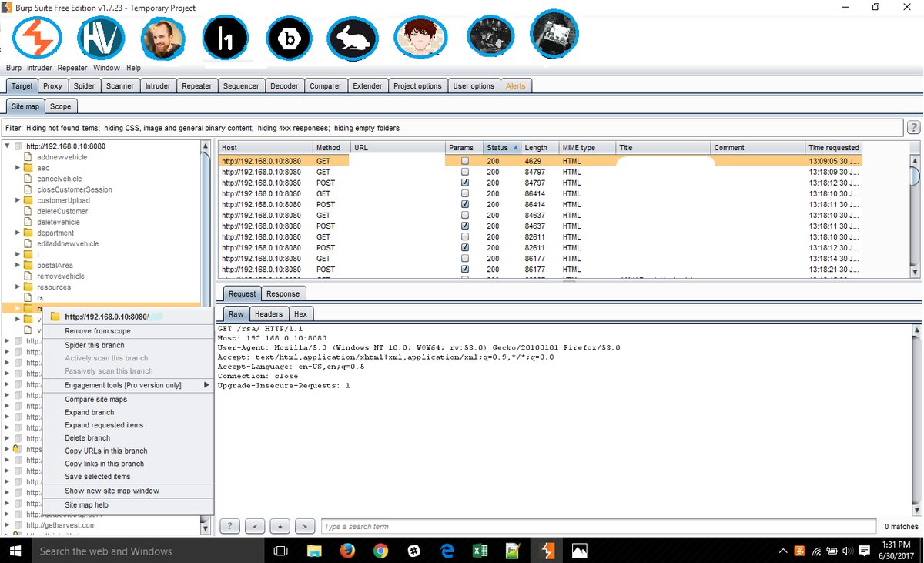Toggle Params checkbox for the POST 84637 row

pyautogui.click(x=464, y=226)
